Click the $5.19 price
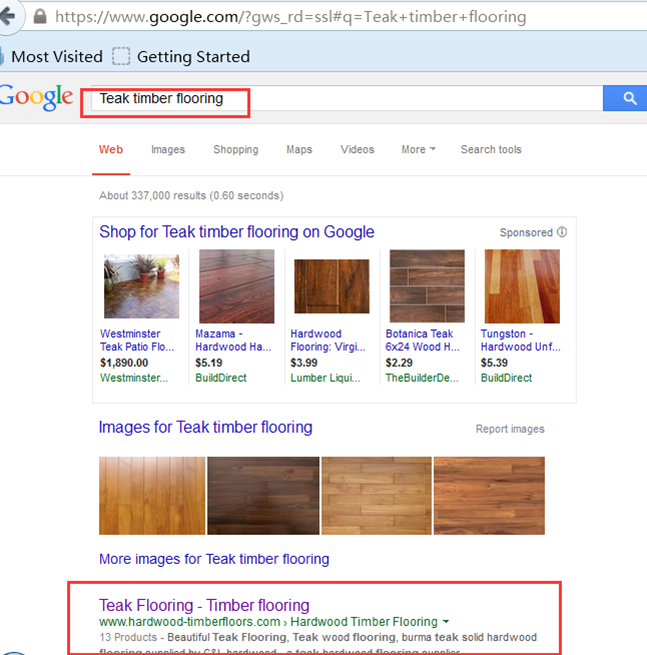The width and height of the screenshot is (647, 655). [x=209, y=363]
